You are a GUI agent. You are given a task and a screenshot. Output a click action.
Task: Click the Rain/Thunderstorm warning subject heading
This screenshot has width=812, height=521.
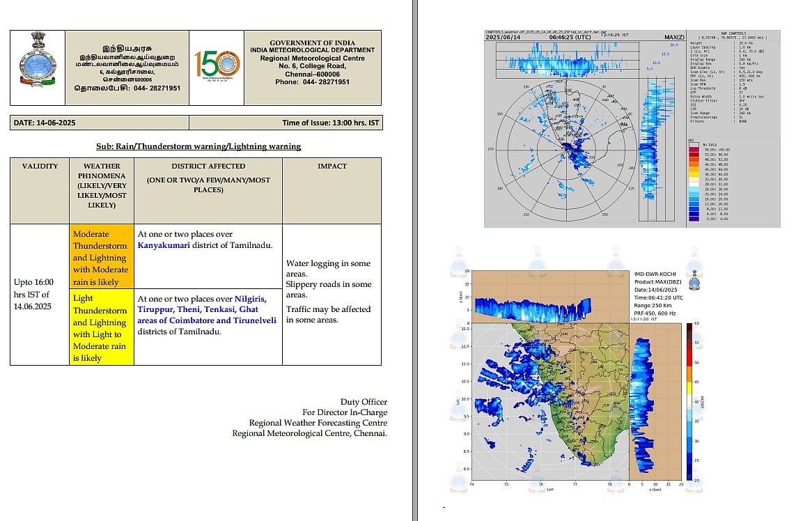[198, 146]
